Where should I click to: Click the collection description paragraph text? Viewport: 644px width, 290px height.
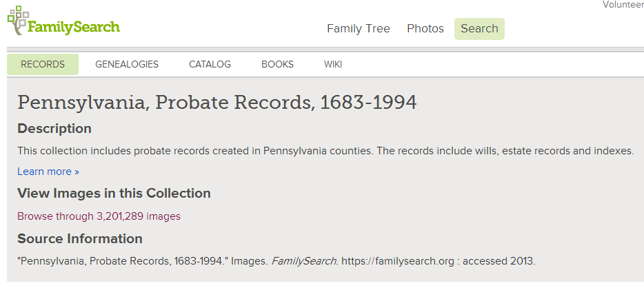[325, 151]
